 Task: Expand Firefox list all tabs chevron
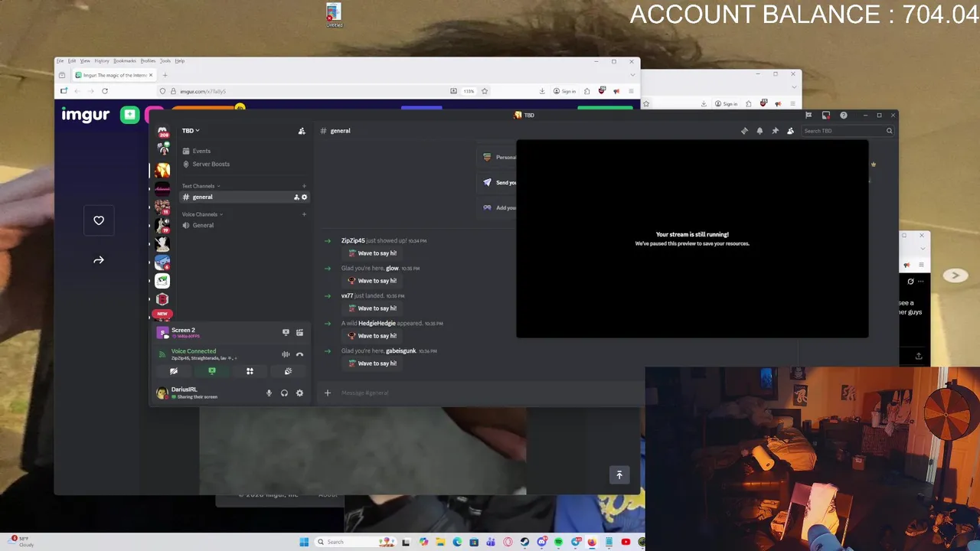tap(632, 75)
